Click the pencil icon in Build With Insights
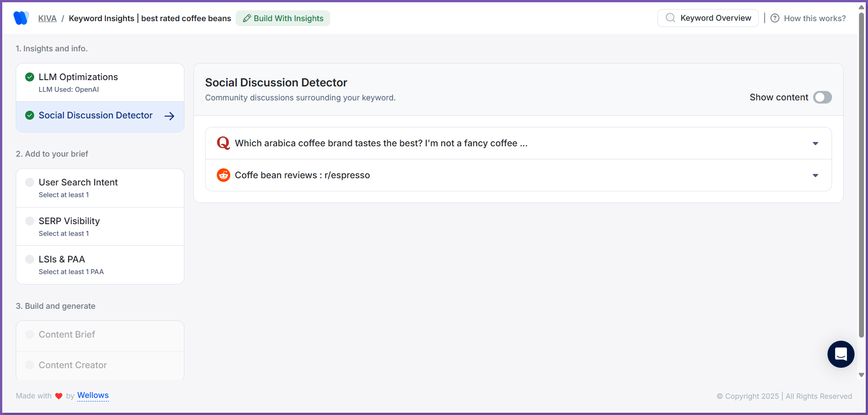Screen dimensions: 868x415 pyautogui.click(x=246, y=18)
